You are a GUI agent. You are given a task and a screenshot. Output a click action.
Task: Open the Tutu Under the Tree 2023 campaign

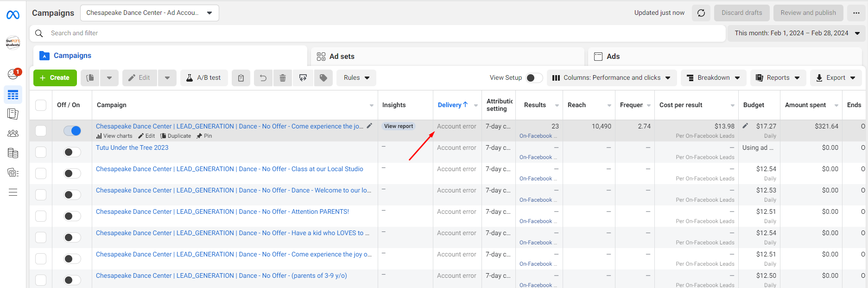click(x=132, y=147)
